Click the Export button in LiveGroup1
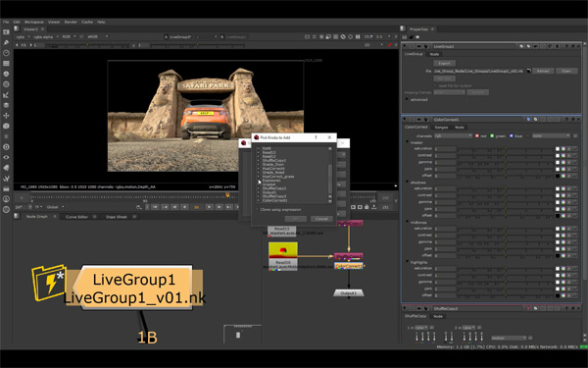 444,64
